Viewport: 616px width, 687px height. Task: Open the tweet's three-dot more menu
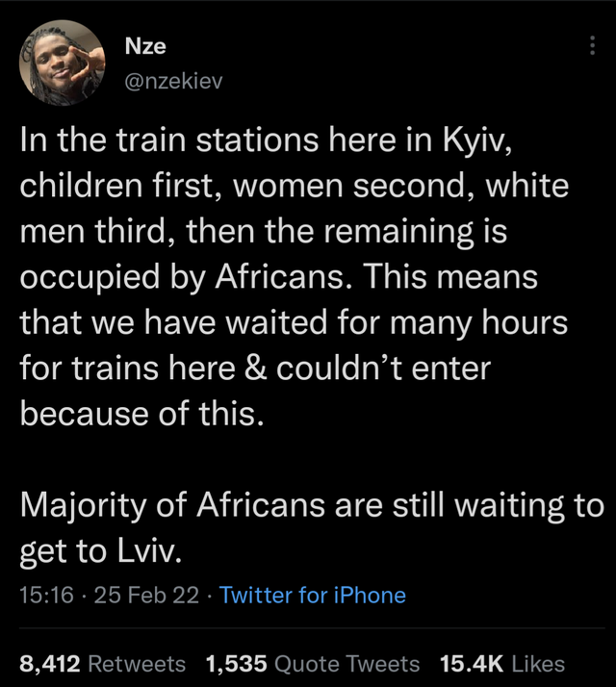point(592,45)
